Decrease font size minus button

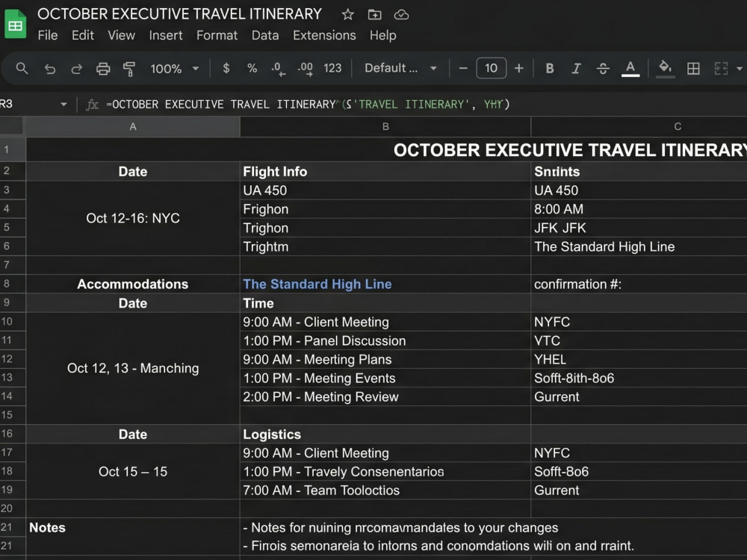click(x=463, y=68)
